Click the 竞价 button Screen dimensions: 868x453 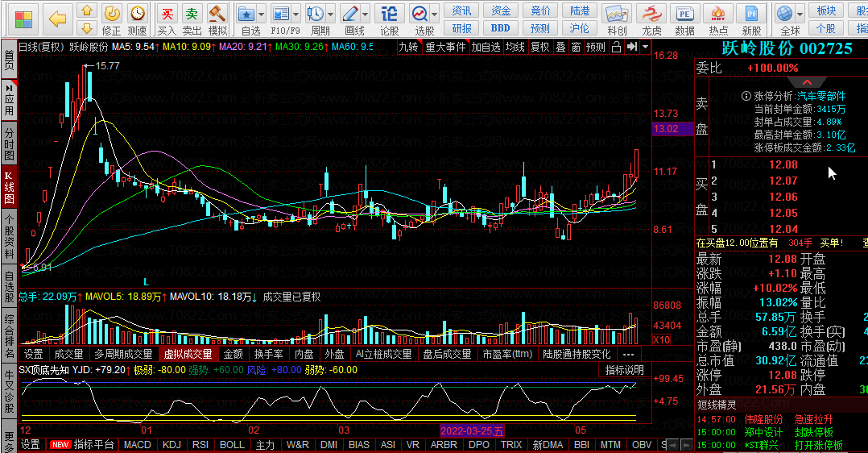click(x=540, y=10)
